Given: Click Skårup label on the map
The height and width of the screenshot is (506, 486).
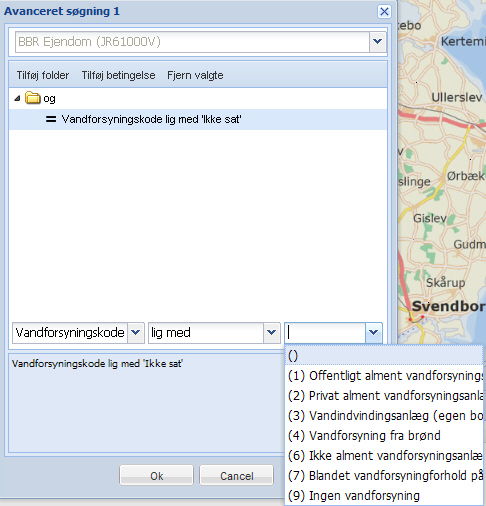Looking at the screenshot, I should pyautogui.click(x=446, y=283).
